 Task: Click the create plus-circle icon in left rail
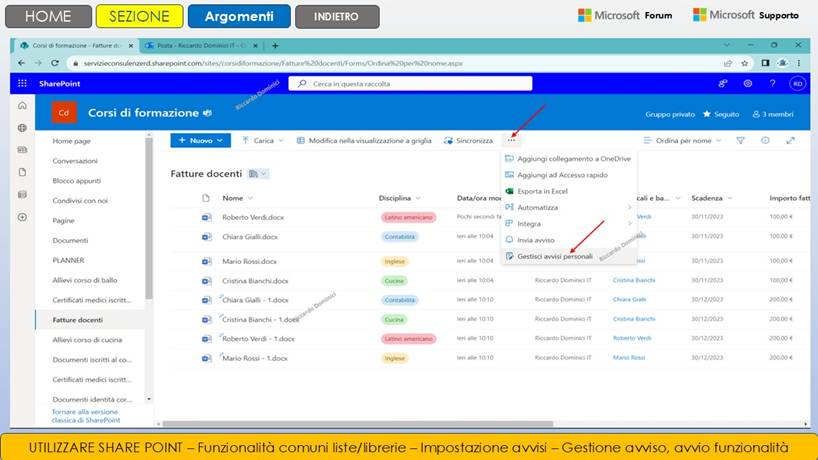coord(22,217)
